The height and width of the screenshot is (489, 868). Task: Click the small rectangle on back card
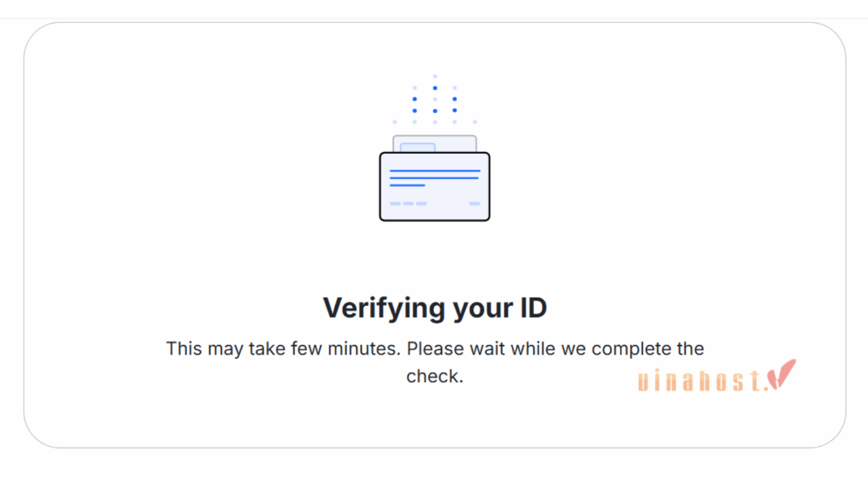click(417, 148)
